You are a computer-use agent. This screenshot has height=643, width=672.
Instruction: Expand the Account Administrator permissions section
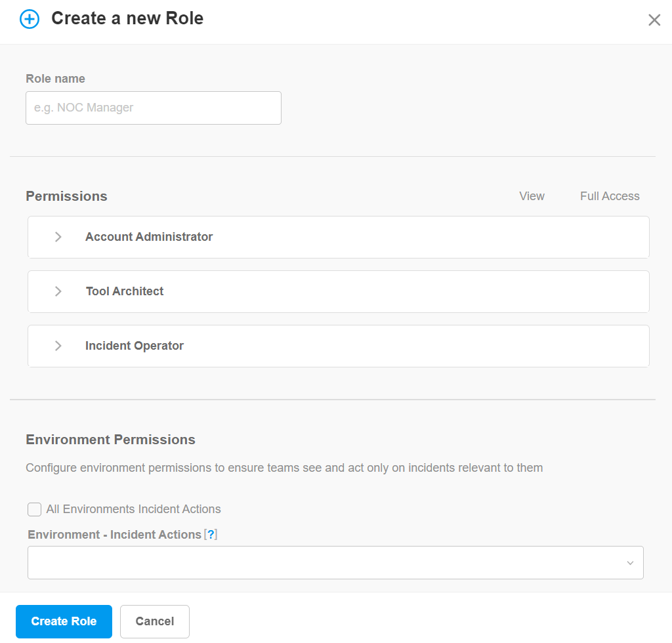58,237
